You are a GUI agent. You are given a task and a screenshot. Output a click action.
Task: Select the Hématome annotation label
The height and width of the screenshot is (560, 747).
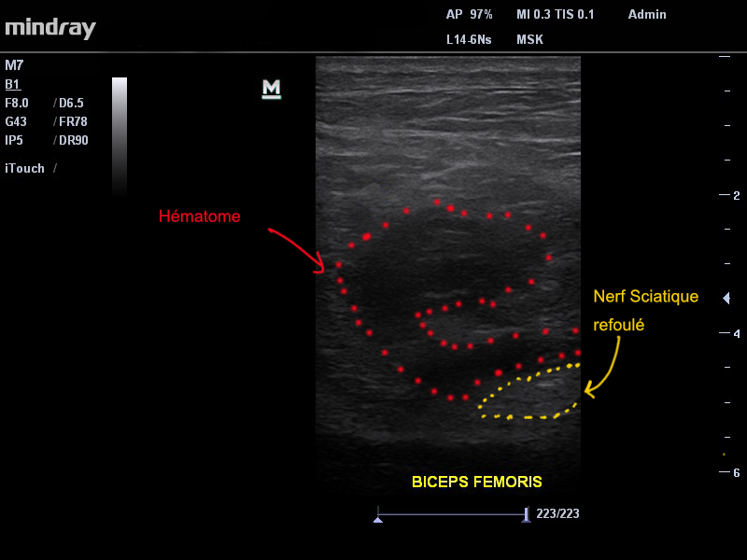click(x=200, y=217)
